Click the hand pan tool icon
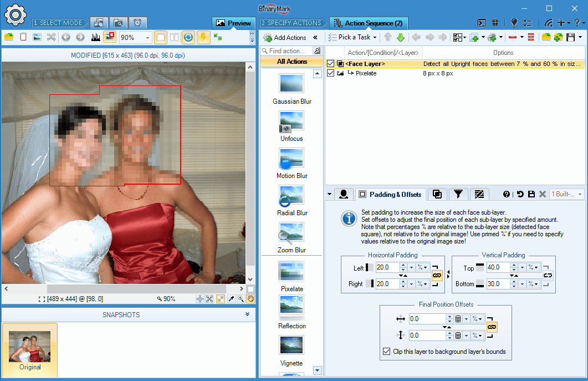Image resolution: width=588 pixels, height=381 pixels. pos(250,299)
